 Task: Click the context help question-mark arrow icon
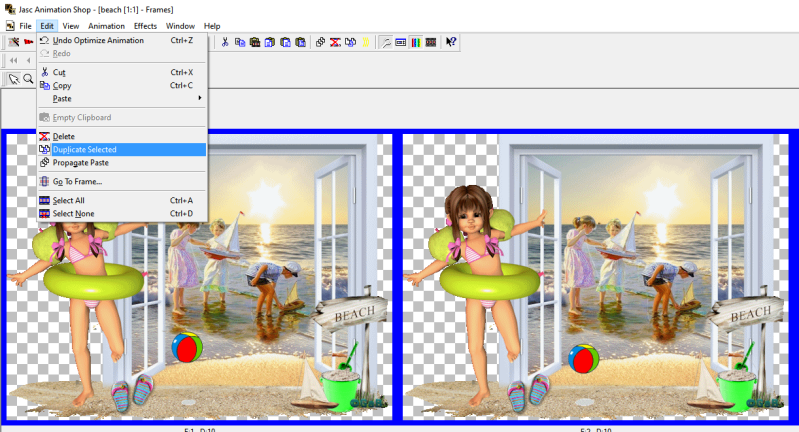point(451,42)
